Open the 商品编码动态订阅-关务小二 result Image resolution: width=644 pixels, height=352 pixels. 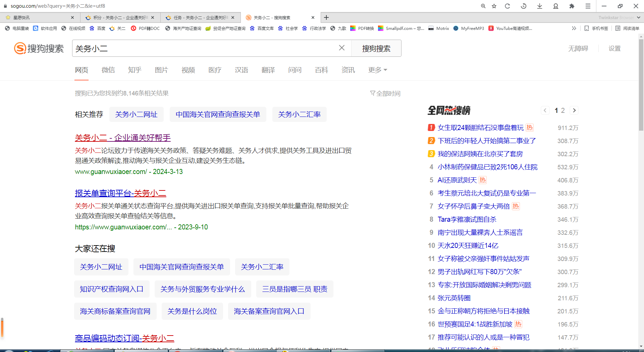pos(124,338)
